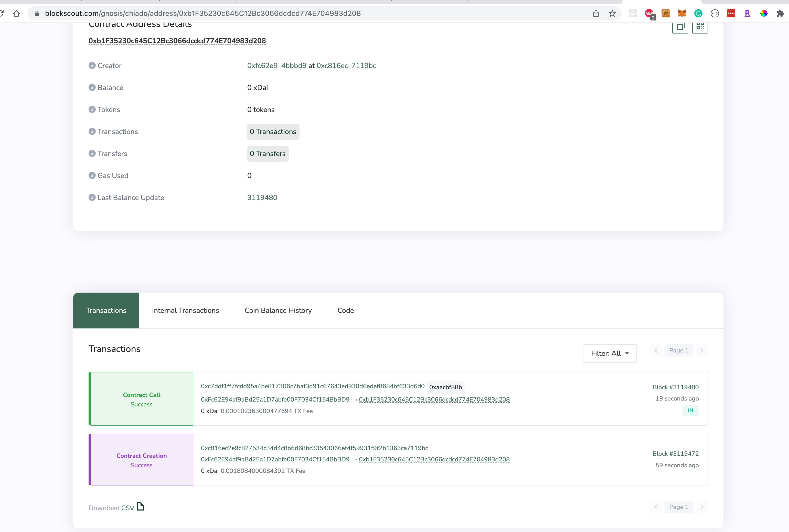Open the color picker wheel extension

coord(764,14)
